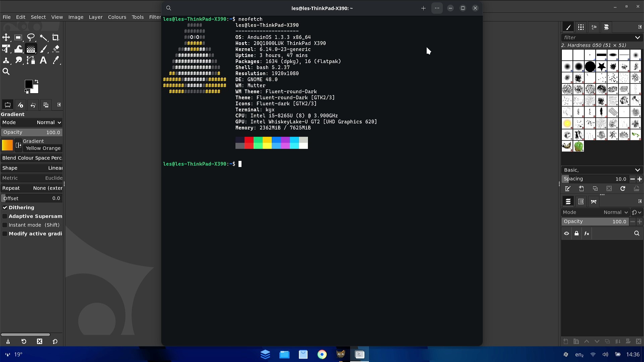Adjust the gradient Offset slider
Image resolution: width=644 pixels, height=362 pixels.
tap(32, 198)
